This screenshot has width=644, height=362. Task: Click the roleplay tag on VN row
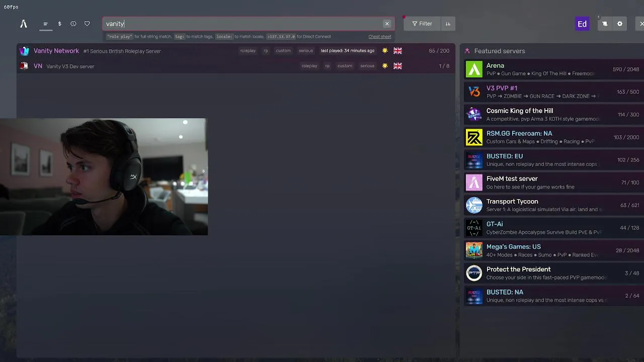point(309,66)
